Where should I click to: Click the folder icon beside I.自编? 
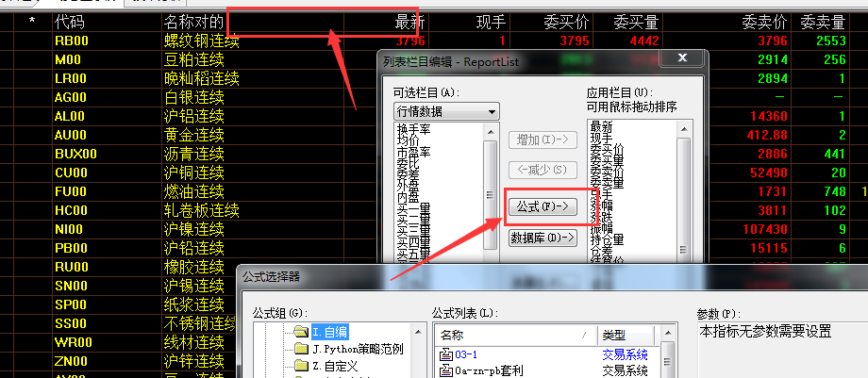click(301, 332)
